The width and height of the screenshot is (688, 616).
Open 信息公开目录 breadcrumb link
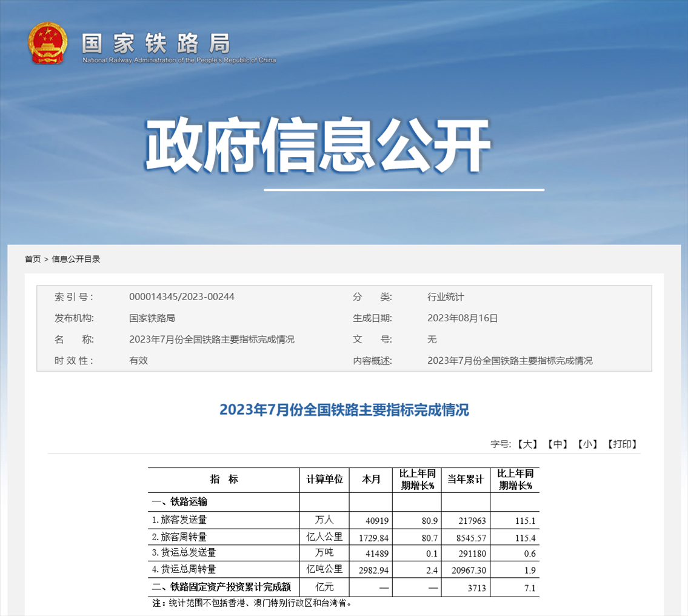76,259
